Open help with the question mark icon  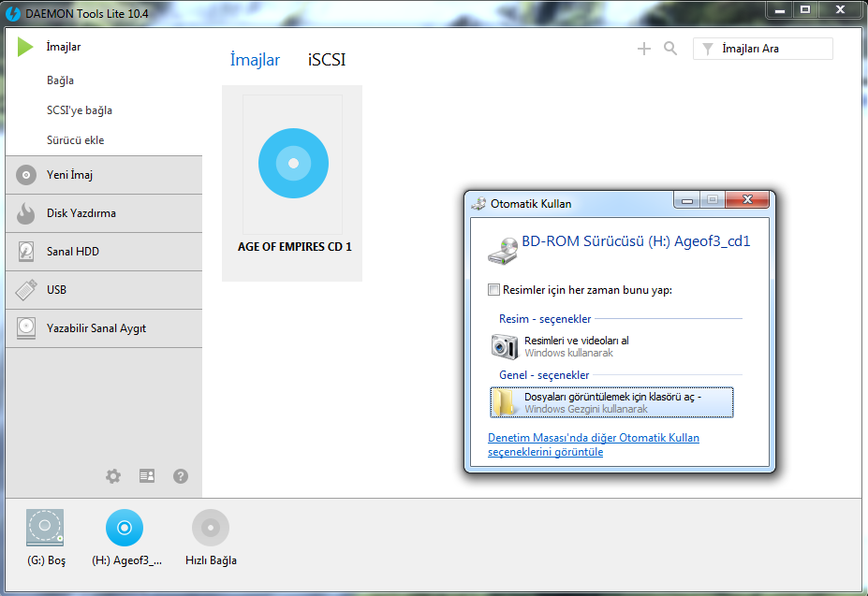[x=181, y=476]
